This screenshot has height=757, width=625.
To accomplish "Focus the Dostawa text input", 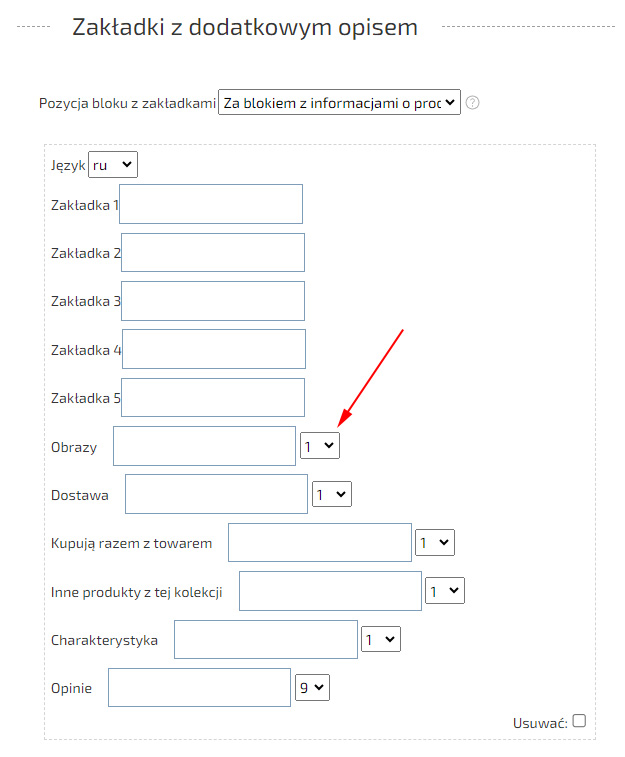I will click(x=216, y=494).
